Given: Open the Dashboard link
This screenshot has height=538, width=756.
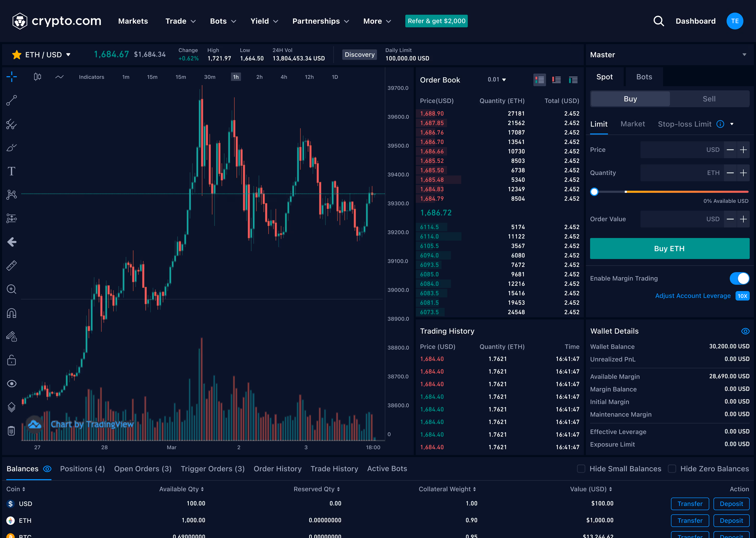Looking at the screenshot, I should pyautogui.click(x=695, y=21).
